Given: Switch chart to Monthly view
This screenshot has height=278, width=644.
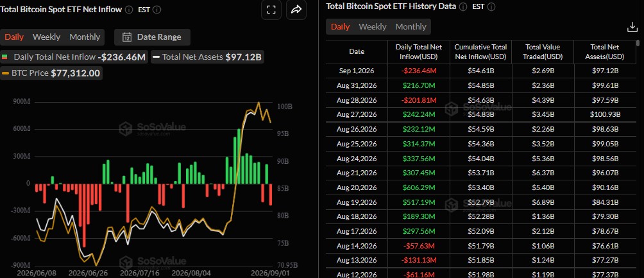Looking at the screenshot, I should [85, 37].
